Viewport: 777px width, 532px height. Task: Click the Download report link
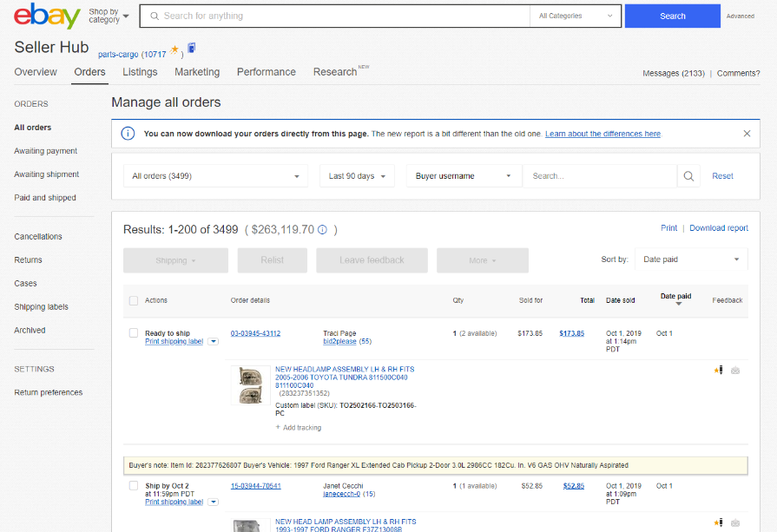point(718,227)
